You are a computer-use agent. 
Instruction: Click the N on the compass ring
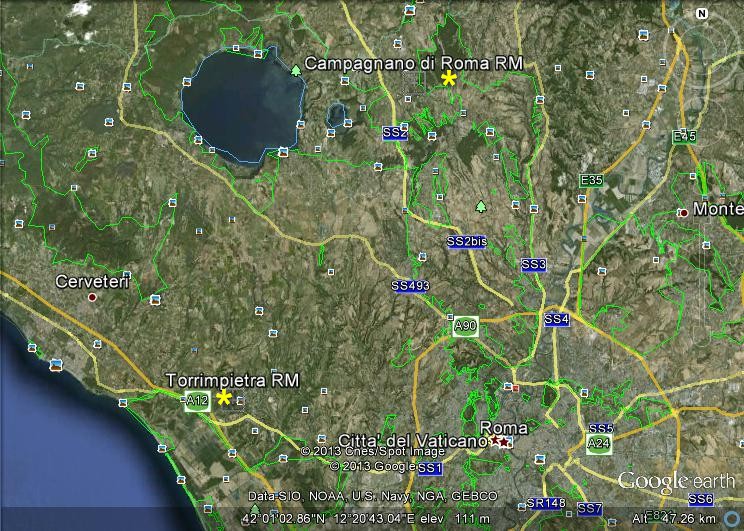(701, 14)
